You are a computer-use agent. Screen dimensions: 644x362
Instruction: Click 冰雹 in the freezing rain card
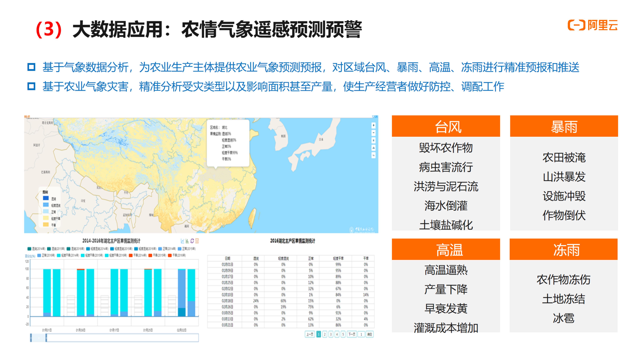pyautogui.click(x=564, y=318)
